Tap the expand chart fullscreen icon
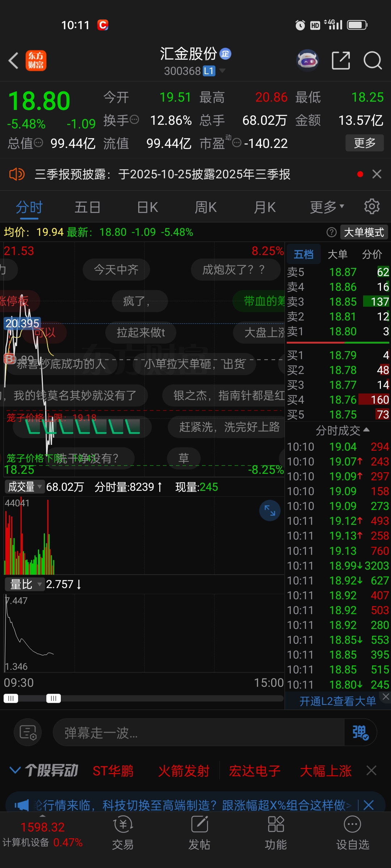Viewport: 391px width, 868px height. pyautogui.click(x=270, y=510)
